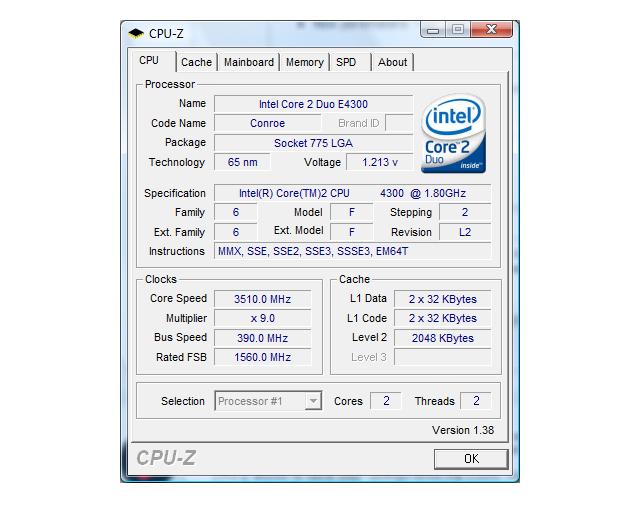The width and height of the screenshot is (640, 512).
Task: Click the Family value field
Action: [236, 212]
